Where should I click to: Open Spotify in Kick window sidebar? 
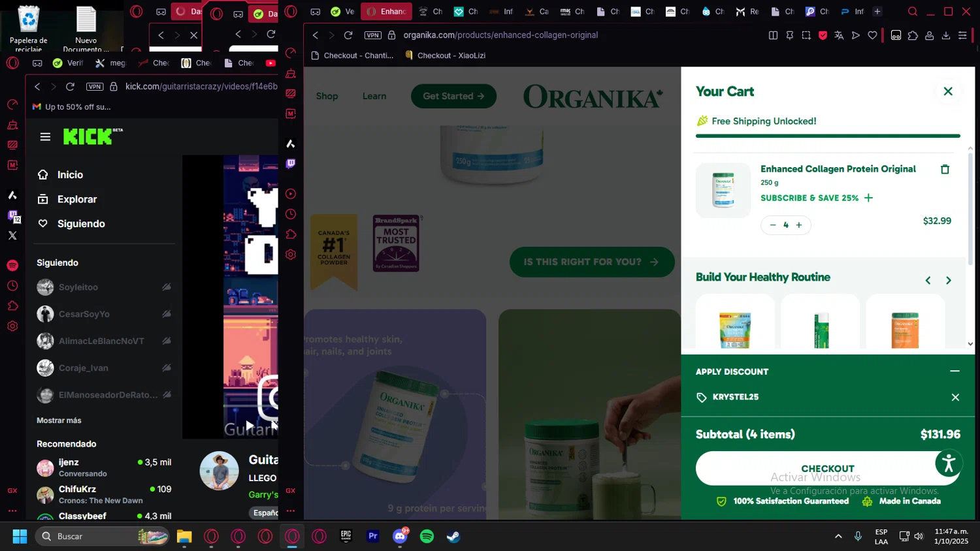(x=12, y=265)
